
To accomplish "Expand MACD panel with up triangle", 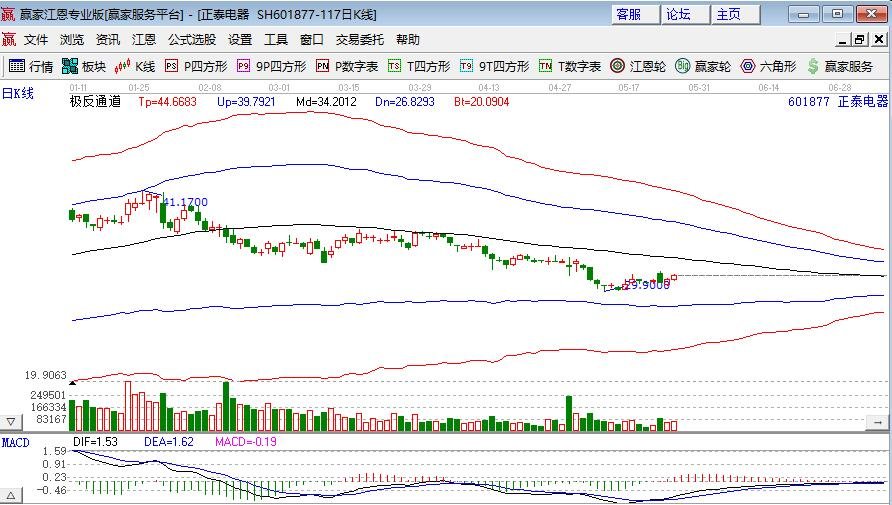I will click(x=11, y=496).
